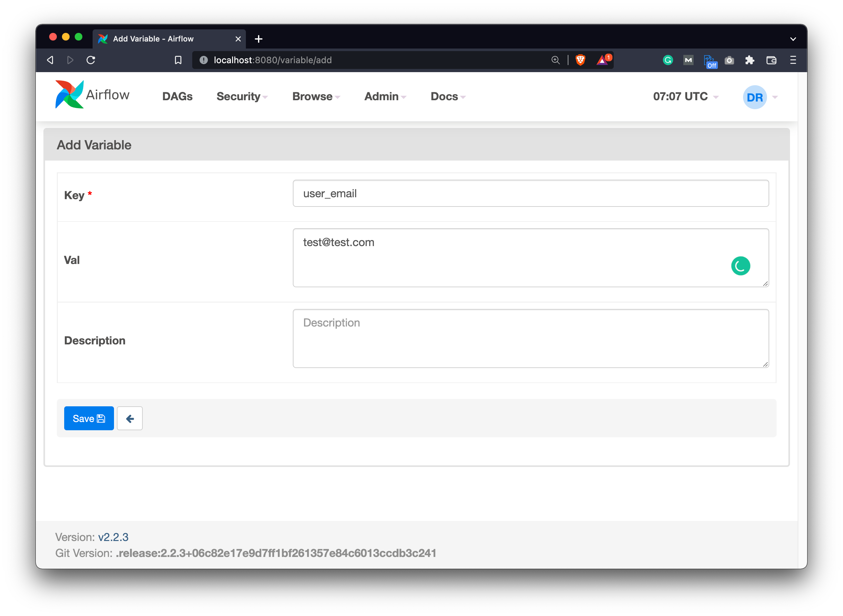
Task: Open the Brave wallet icon
Action: (x=771, y=60)
